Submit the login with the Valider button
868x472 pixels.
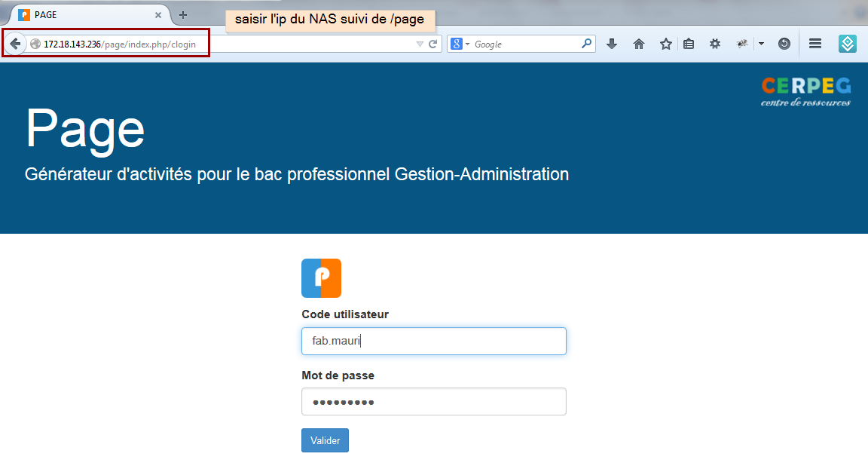(x=325, y=440)
